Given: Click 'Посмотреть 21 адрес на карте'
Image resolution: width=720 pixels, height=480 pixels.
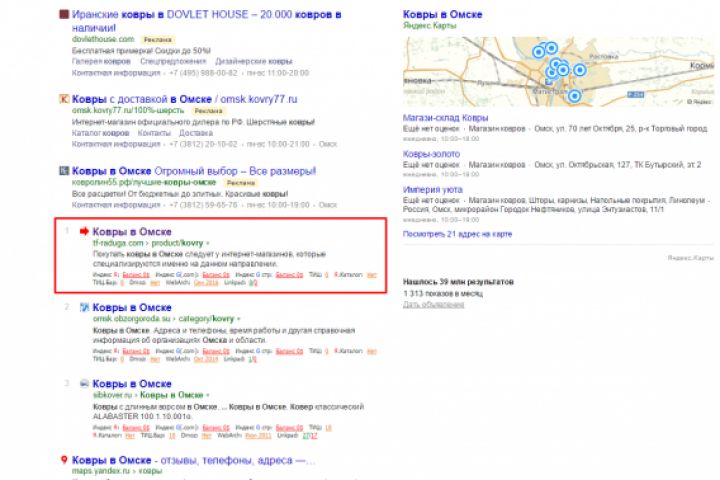Looking at the screenshot, I should click(457, 234).
